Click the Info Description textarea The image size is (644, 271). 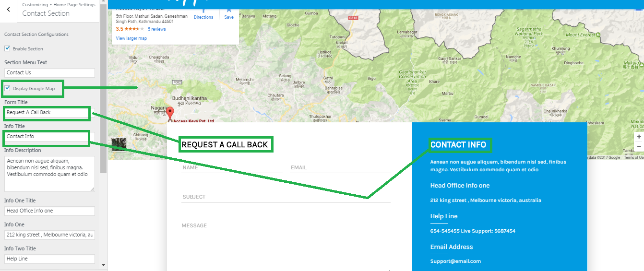[49, 174]
